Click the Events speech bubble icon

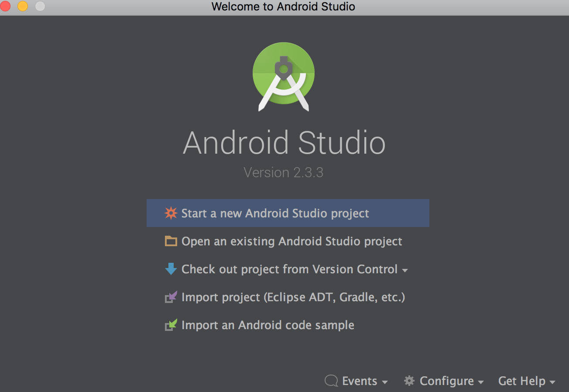click(332, 381)
